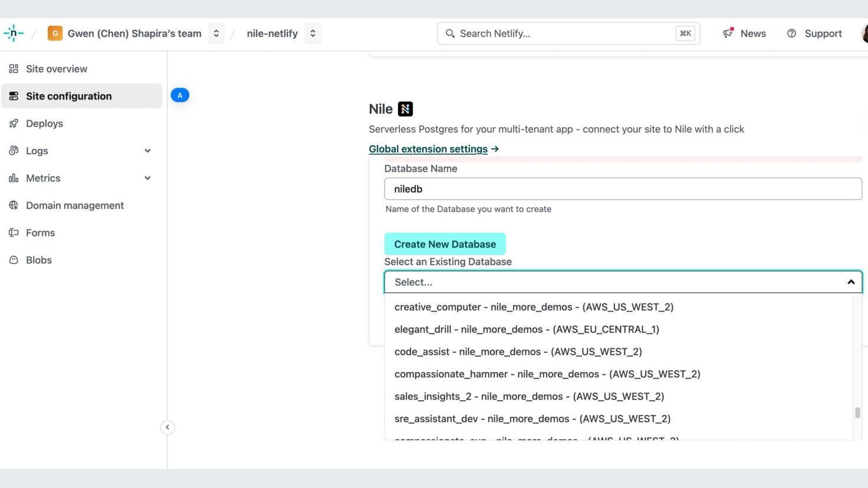
Task: Click the Netlify logo icon
Action: point(14,34)
